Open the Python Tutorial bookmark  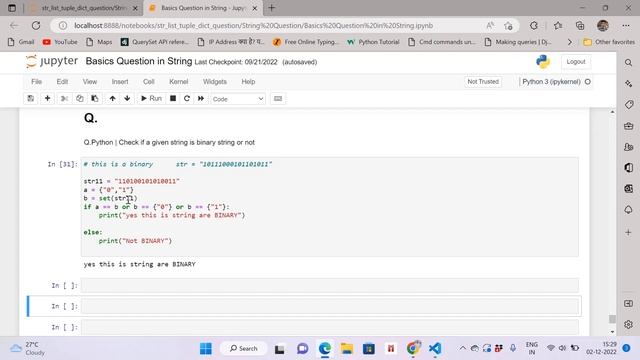(x=373, y=42)
